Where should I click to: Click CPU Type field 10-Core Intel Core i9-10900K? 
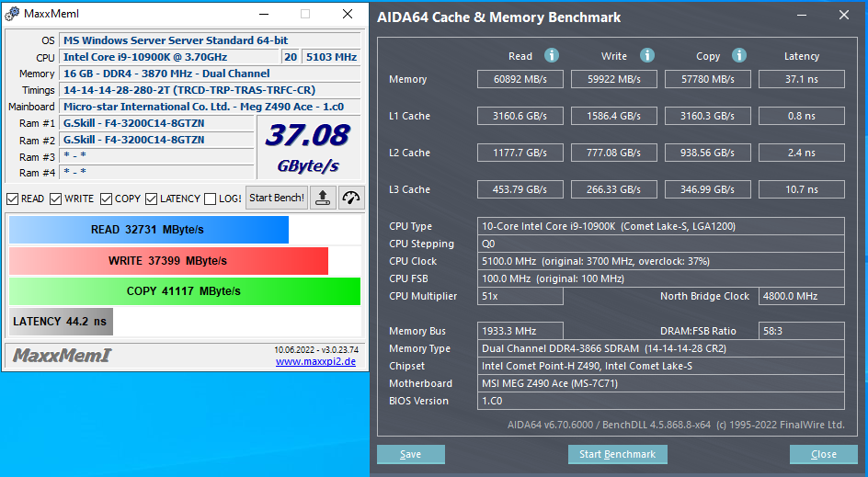coord(661,226)
